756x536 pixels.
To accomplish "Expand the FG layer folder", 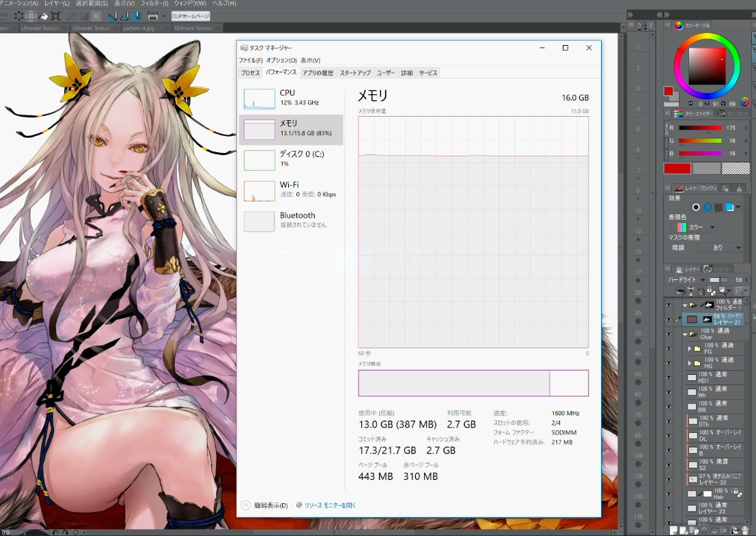I will click(x=690, y=348).
